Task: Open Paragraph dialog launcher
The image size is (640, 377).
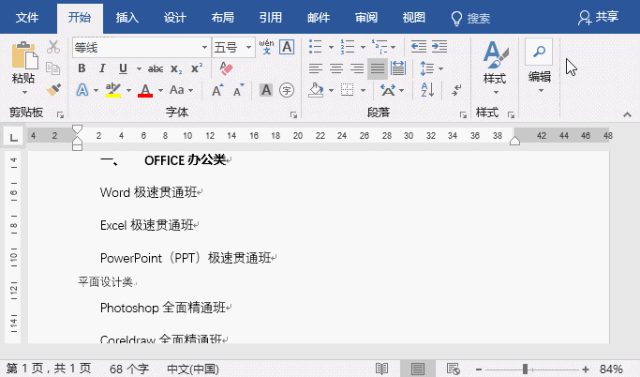Action: (463, 115)
